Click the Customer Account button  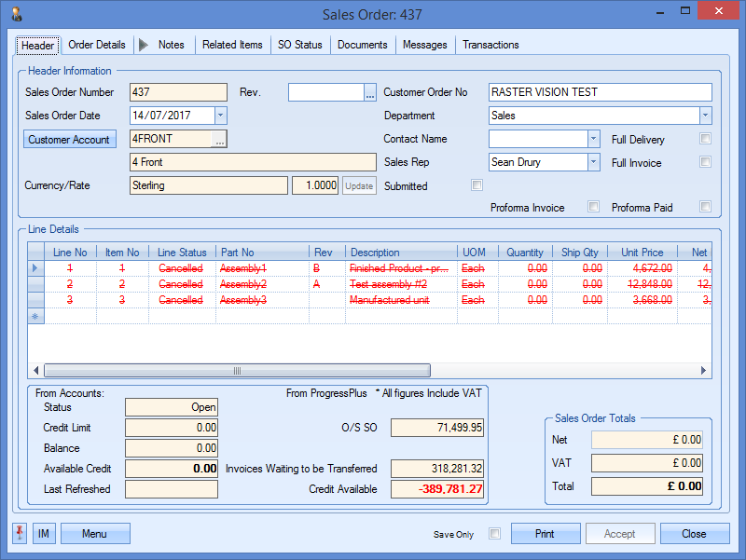tap(69, 140)
